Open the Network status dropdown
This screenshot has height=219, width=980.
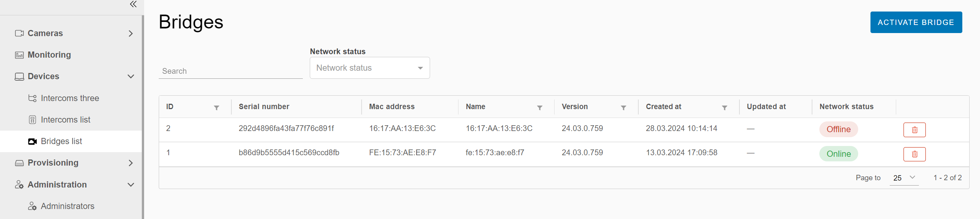click(x=369, y=68)
